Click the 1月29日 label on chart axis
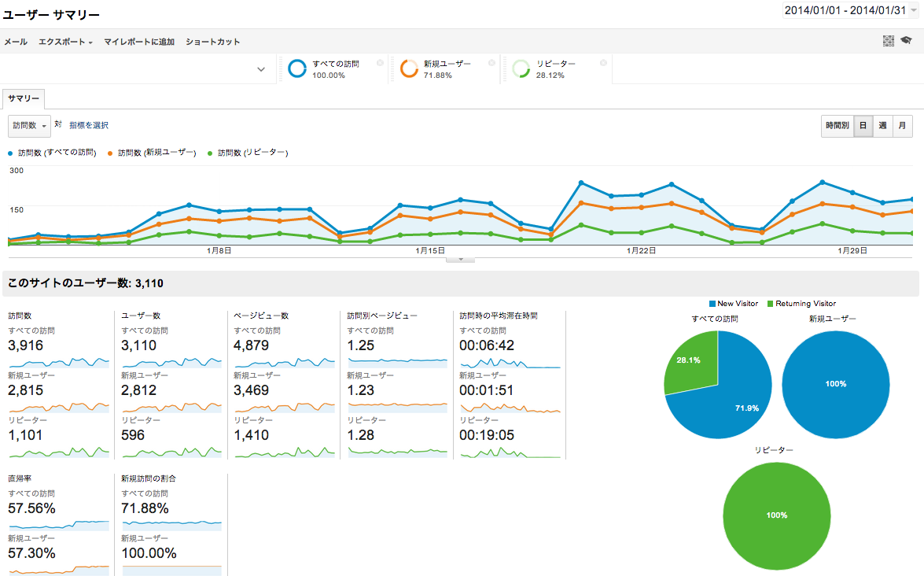 [852, 250]
